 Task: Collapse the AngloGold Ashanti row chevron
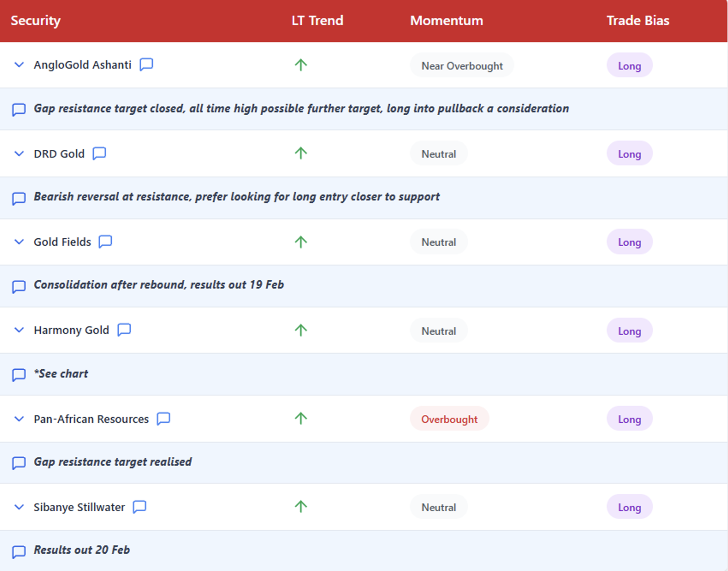[x=19, y=65]
